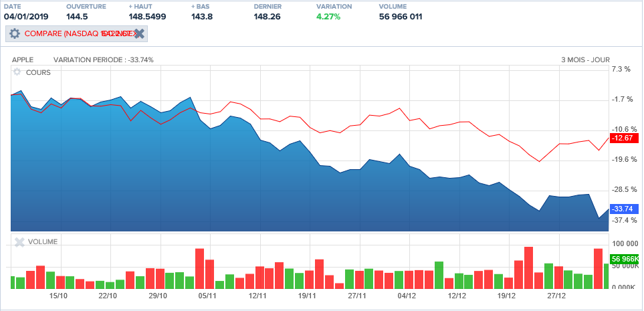Click the date value 04/01/2019

[26, 17]
